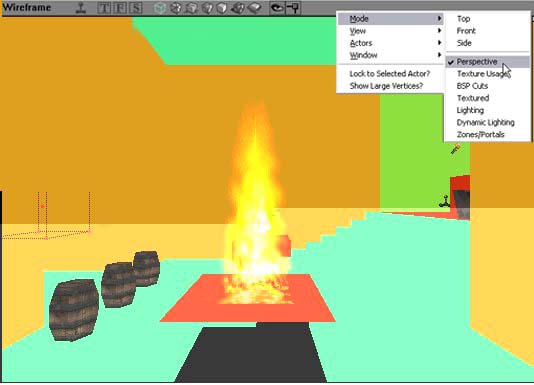The image size is (534, 385).
Task: Toggle Show Large Vertices option
Action: click(386, 86)
